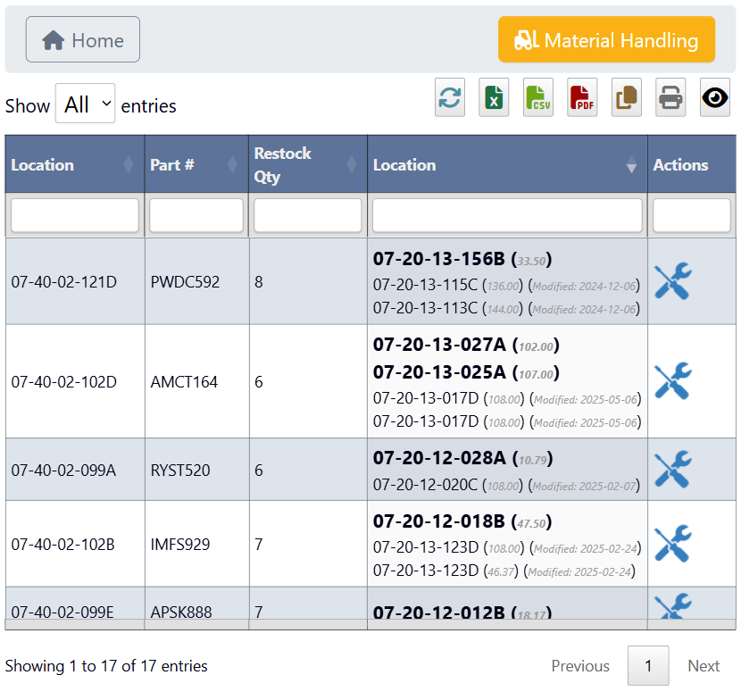Viewport: 741px width, 700px height.
Task: Focus first Location filter input
Action: (75, 215)
